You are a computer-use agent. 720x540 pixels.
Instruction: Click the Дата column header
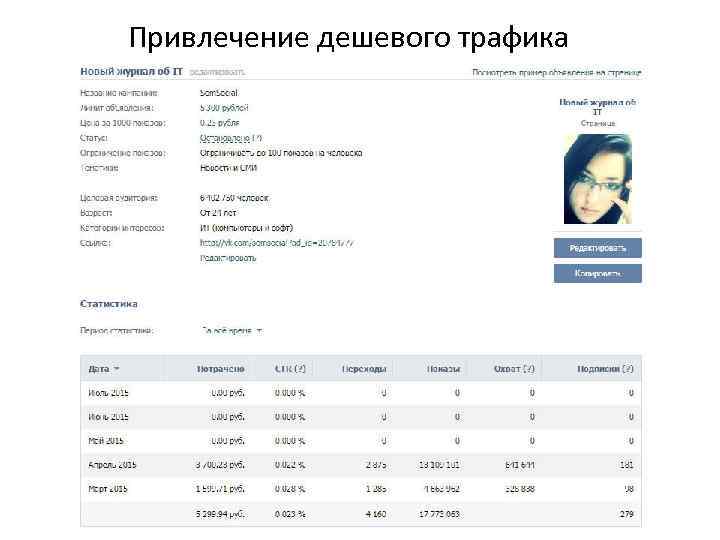(99, 369)
